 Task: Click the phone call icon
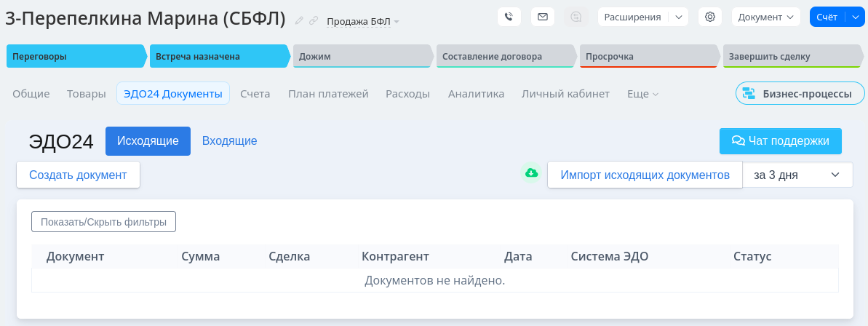509,17
